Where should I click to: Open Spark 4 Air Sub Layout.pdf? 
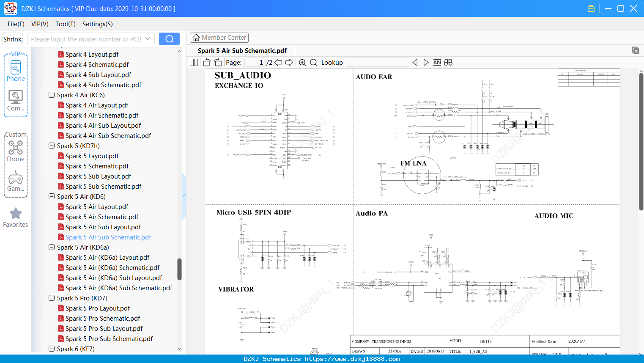click(103, 126)
